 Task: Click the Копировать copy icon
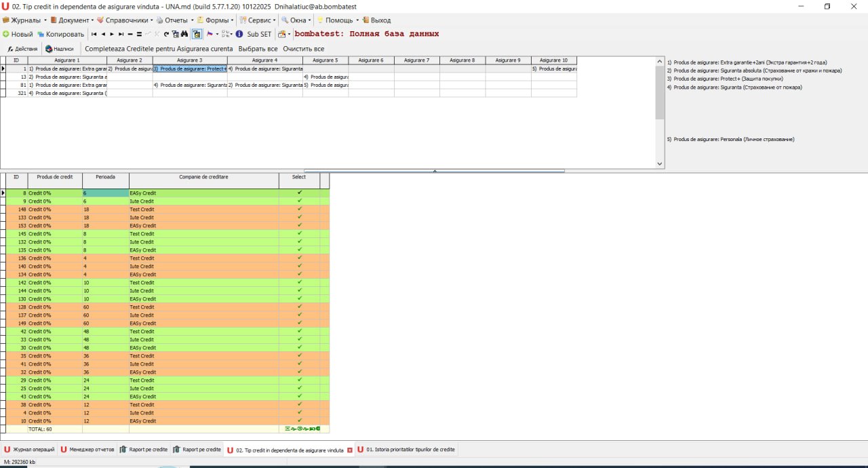41,34
